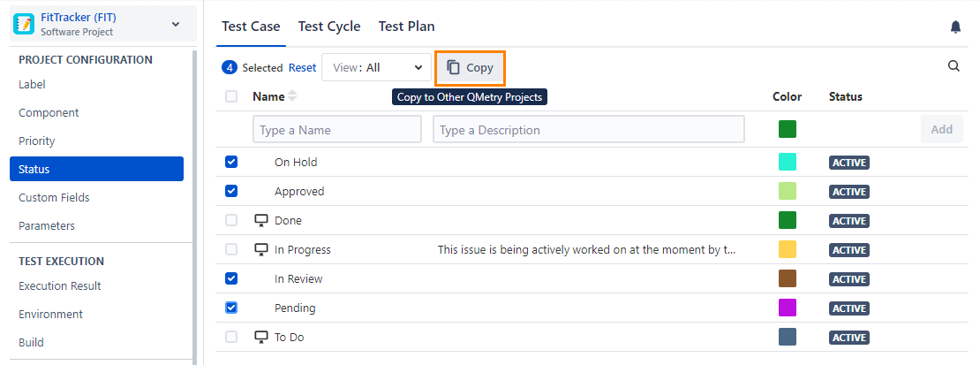Viewport: 980px width, 365px height.
Task: Uncheck the On Hold checkbox
Action: pos(231,162)
